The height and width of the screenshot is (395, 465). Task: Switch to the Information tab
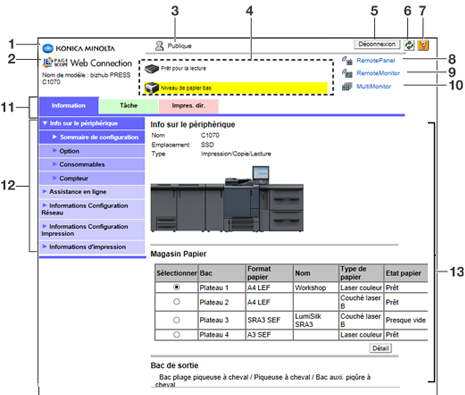pos(69,106)
